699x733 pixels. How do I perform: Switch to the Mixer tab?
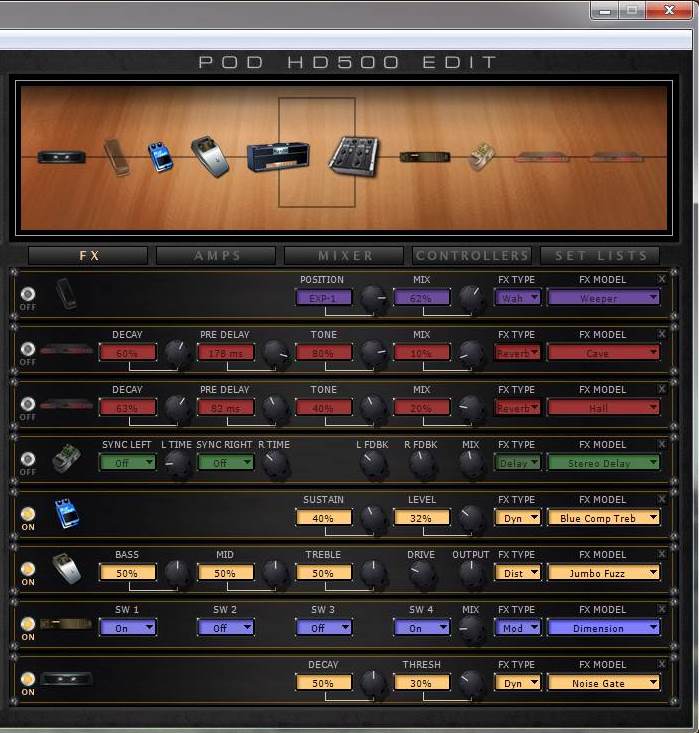[x=344, y=256]
